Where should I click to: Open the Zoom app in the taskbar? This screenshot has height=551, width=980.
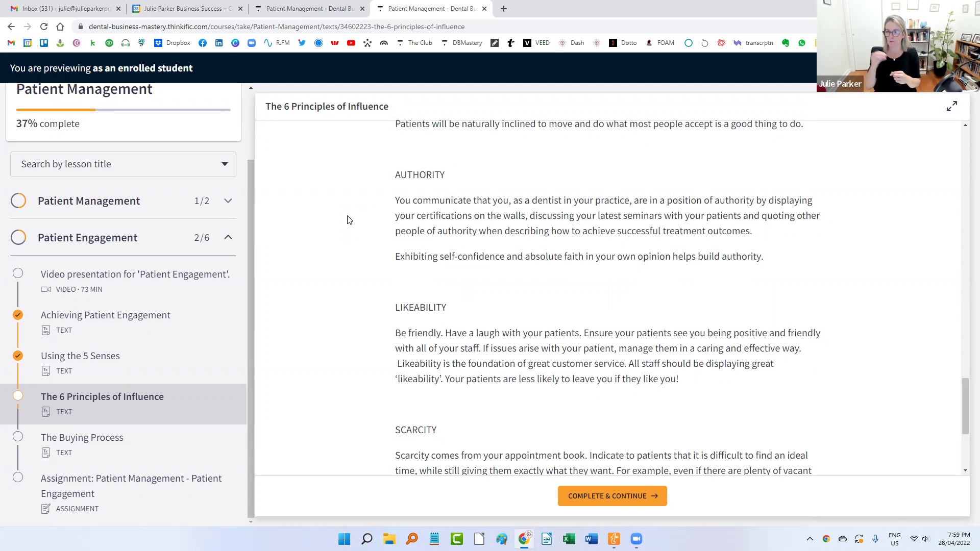point(636,539)
